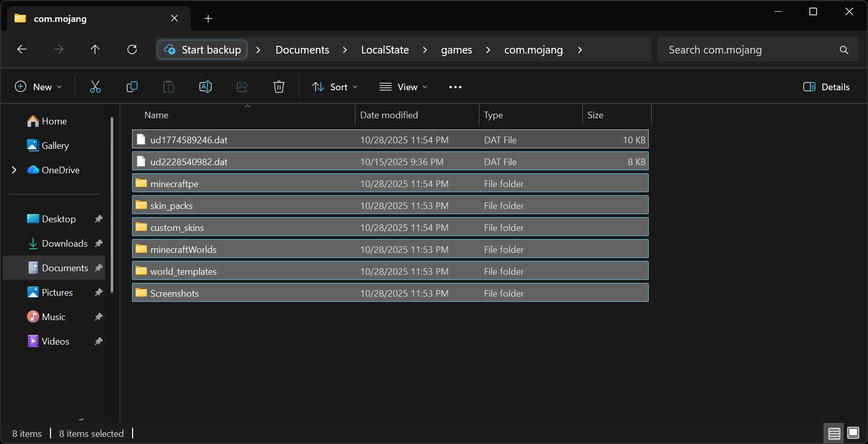Expand the OneDrive tree node
This screenshot has width=868, height=444.
(x=14, y=170)
